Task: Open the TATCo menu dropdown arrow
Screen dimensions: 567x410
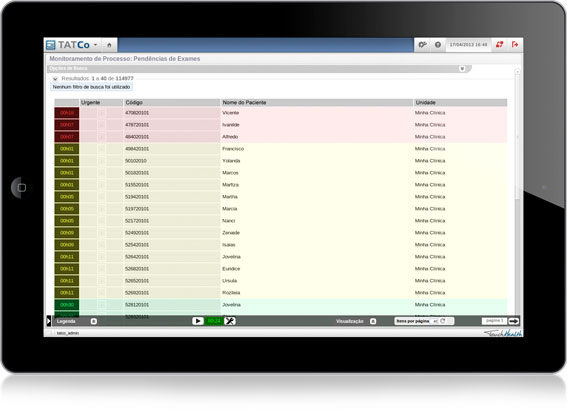Action: (95, 45)
